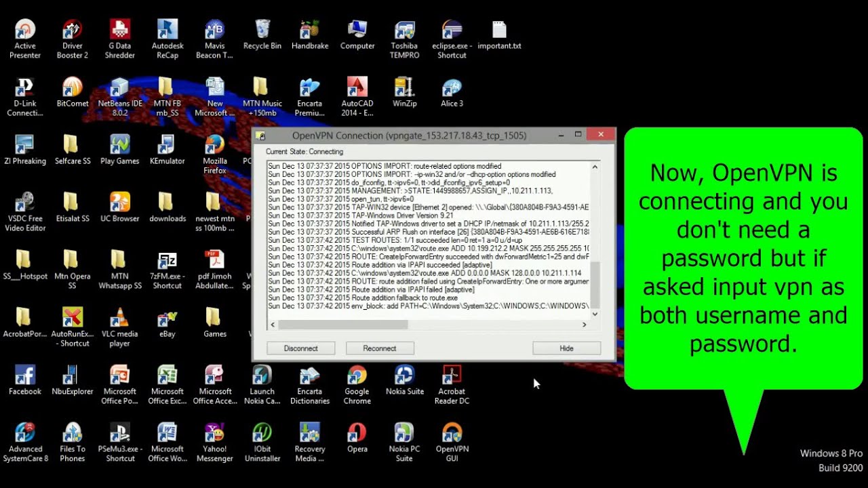
Task: Select the Microsoft Office Excel icon
Action: click(167, 385)
